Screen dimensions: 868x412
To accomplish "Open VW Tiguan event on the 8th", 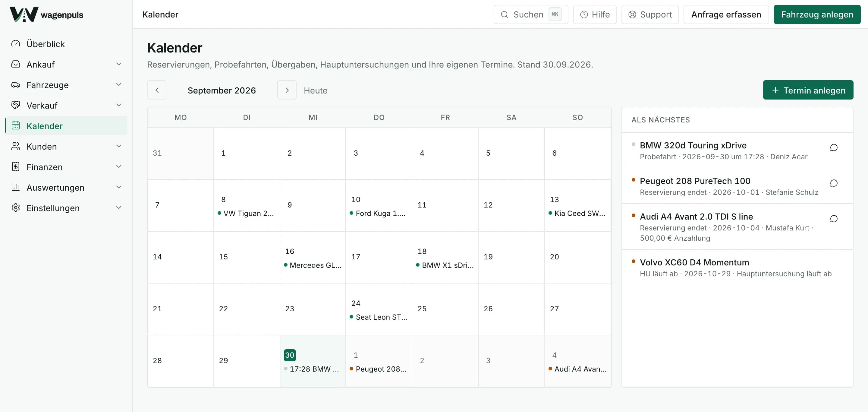I will tap(246, 214).
